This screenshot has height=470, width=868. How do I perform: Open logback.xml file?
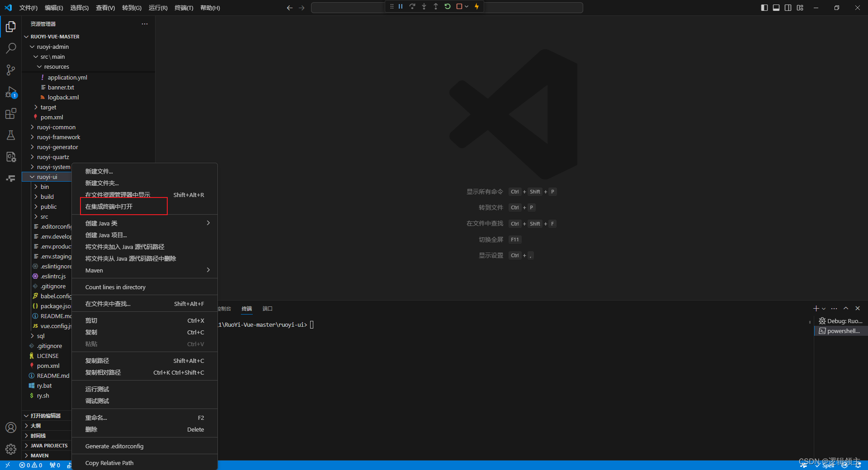click(x=63, y=97)
